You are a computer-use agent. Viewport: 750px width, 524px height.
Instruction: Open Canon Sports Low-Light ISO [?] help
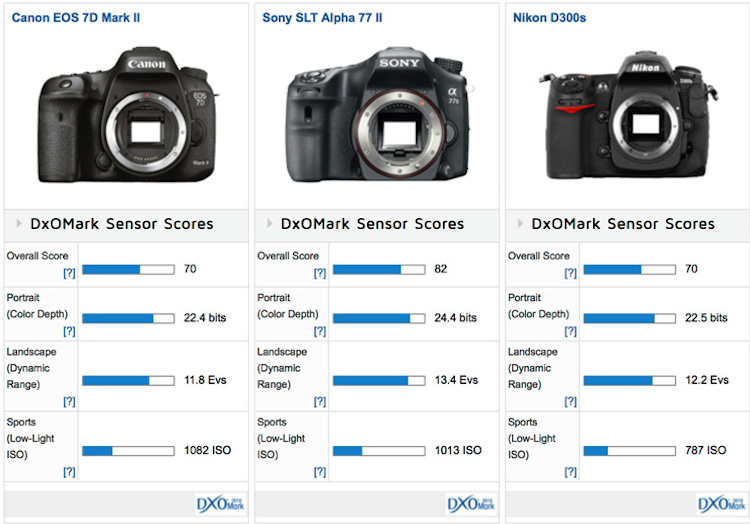[69, 471]
